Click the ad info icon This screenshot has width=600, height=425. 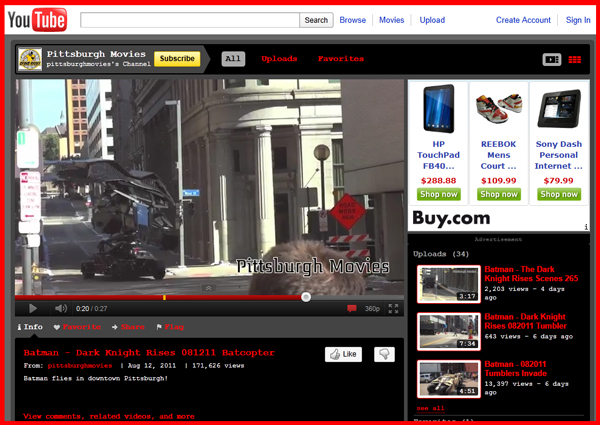pos(586,227)
